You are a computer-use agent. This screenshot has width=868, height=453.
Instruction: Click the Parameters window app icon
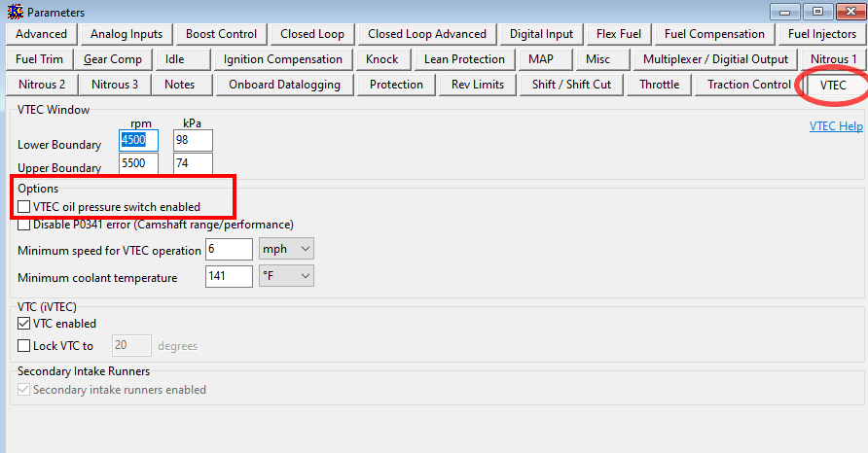(x=15, y=12)
